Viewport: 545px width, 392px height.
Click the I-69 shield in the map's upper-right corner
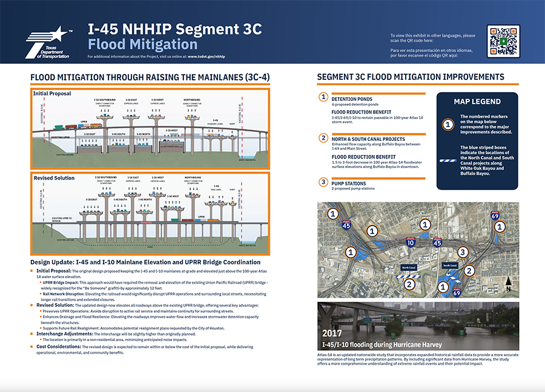(495, 215)
